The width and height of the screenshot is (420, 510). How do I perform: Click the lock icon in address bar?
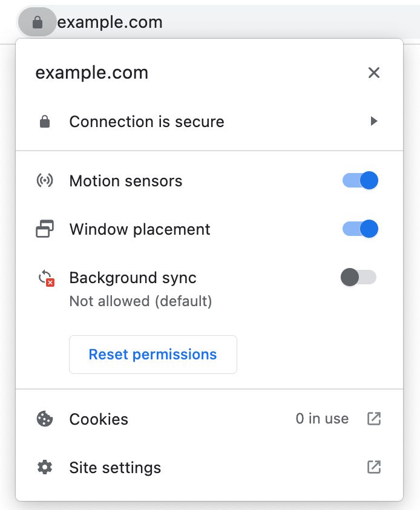pos(37,23)
